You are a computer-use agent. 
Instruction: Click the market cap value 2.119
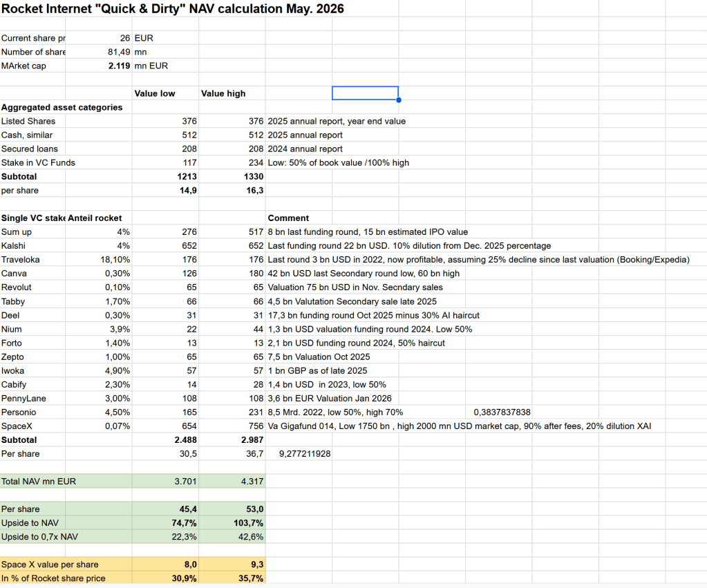119,66
